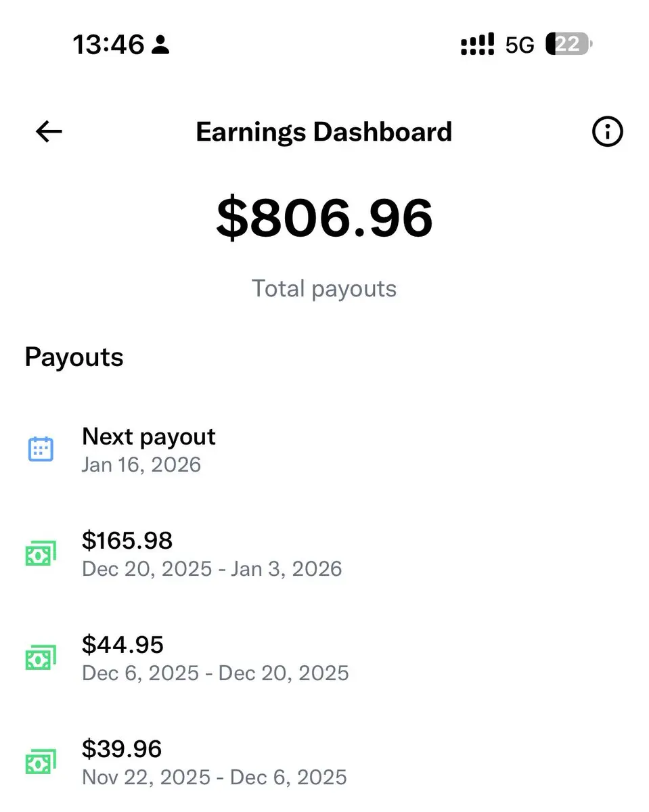
Task: Tap the cellular signal bars icon
Action: 477,45
